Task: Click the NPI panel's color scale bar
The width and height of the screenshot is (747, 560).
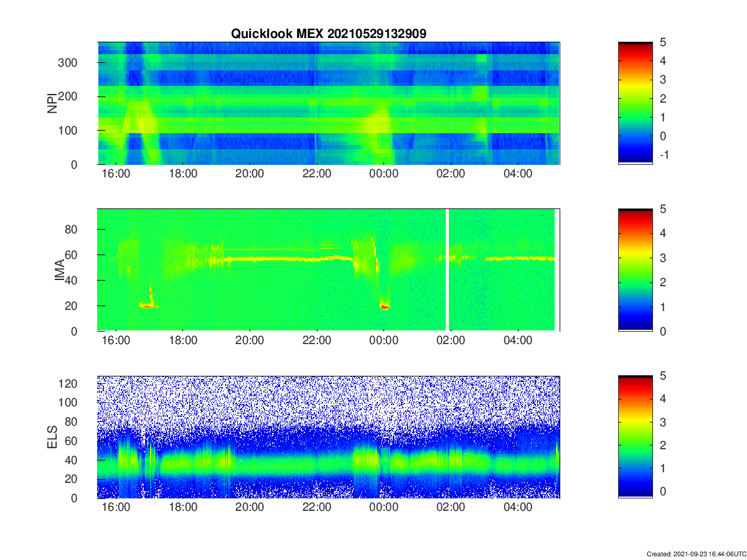Action: (x=635, y=103)
